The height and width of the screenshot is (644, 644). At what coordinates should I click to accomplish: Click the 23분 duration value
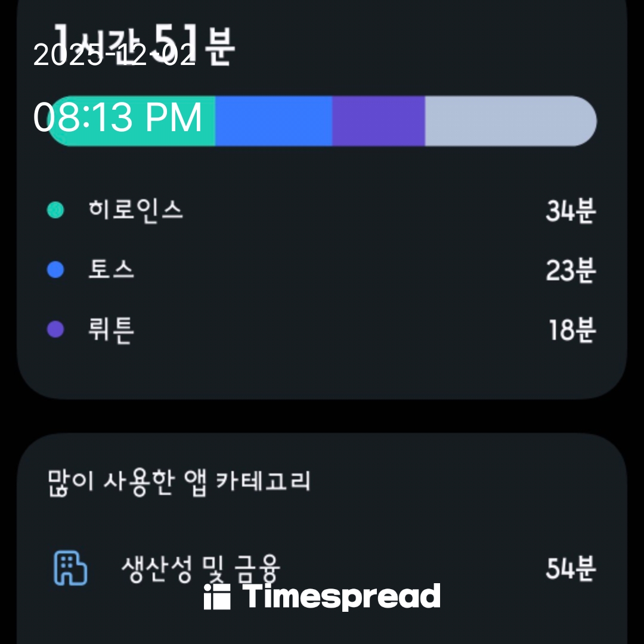[x=570, y=271]
